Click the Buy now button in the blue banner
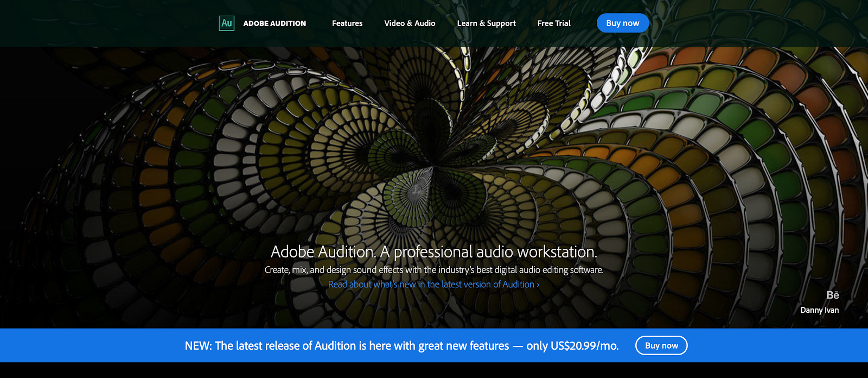 coord(661,345)
